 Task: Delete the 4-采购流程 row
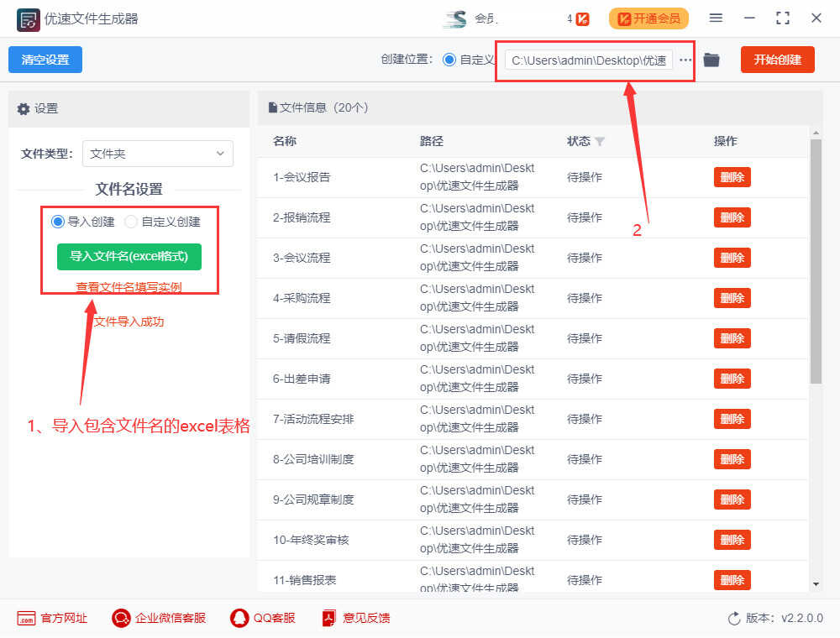pyautogui.click(x=732, y=298)
